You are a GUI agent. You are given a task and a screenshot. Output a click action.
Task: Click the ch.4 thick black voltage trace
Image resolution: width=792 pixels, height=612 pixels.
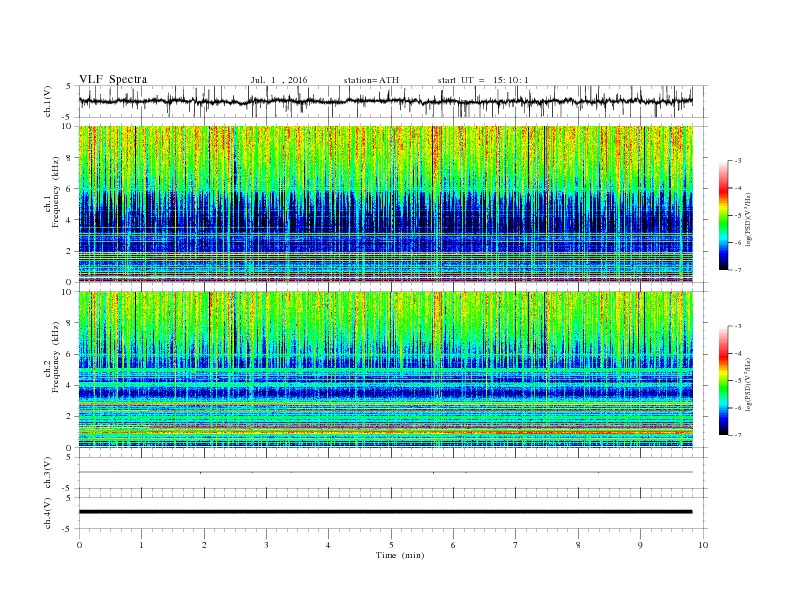coord(386,512)
